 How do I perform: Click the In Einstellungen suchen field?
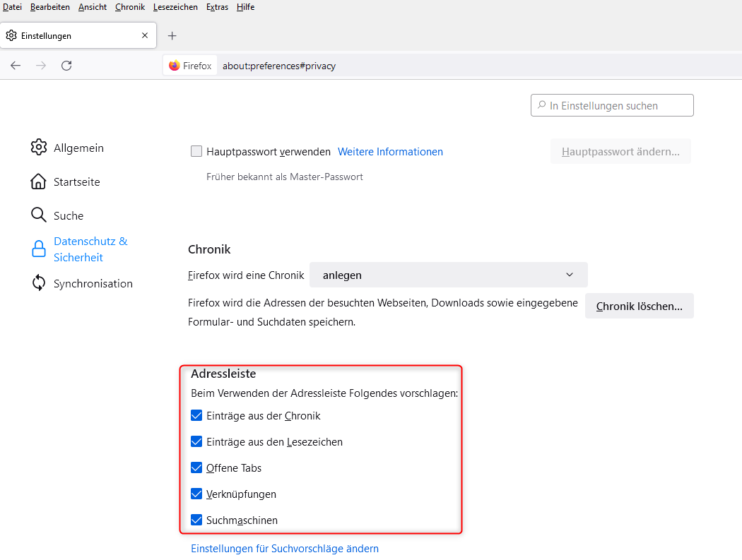pos(612,105)
